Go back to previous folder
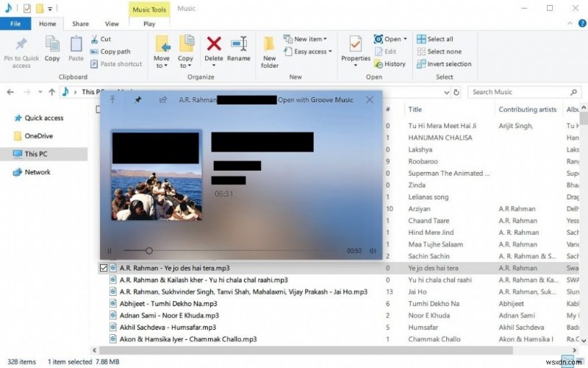The image size is (588, 368). 10,92
